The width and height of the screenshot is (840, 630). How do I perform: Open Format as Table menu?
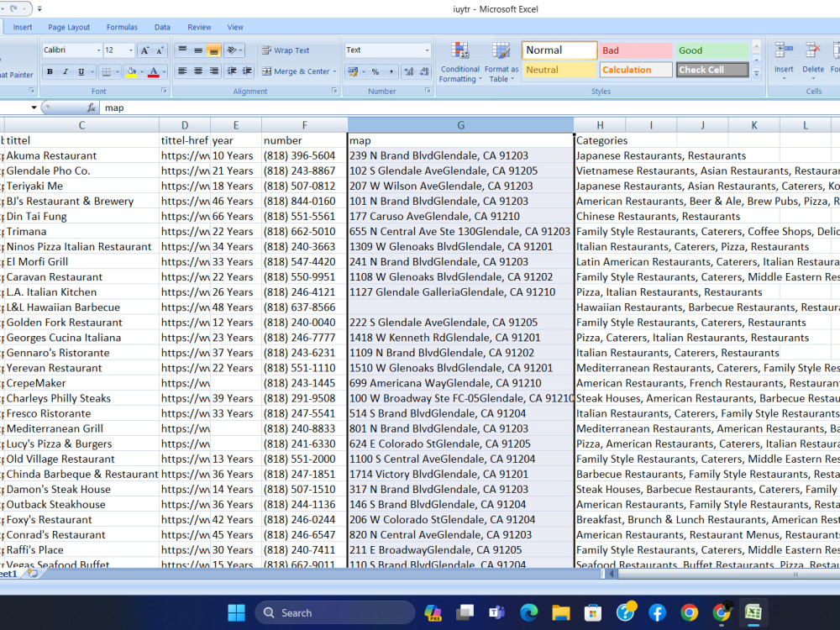tap(501, 63)
